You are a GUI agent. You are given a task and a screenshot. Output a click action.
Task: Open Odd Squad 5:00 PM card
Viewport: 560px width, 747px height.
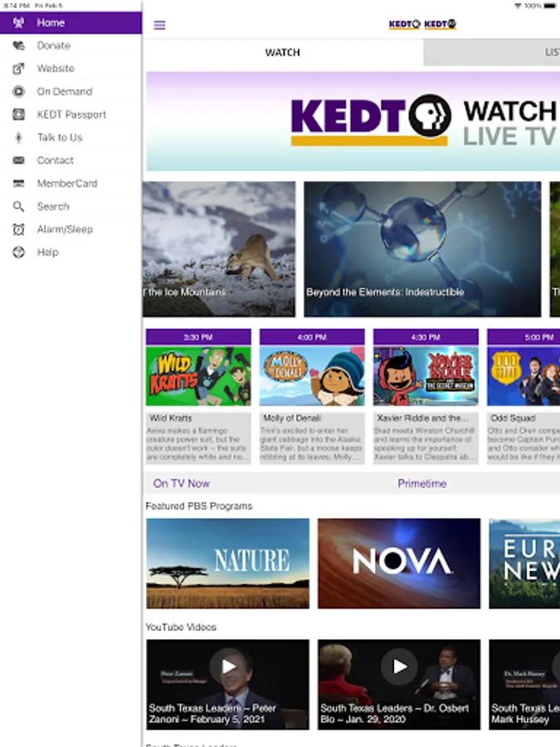pos(523,395)
